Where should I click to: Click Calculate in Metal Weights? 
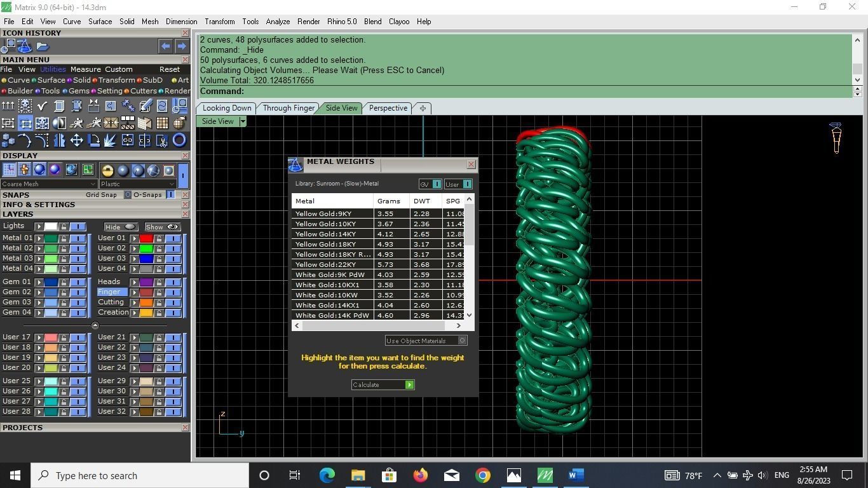pyautogui.click(x=383, y=384)
